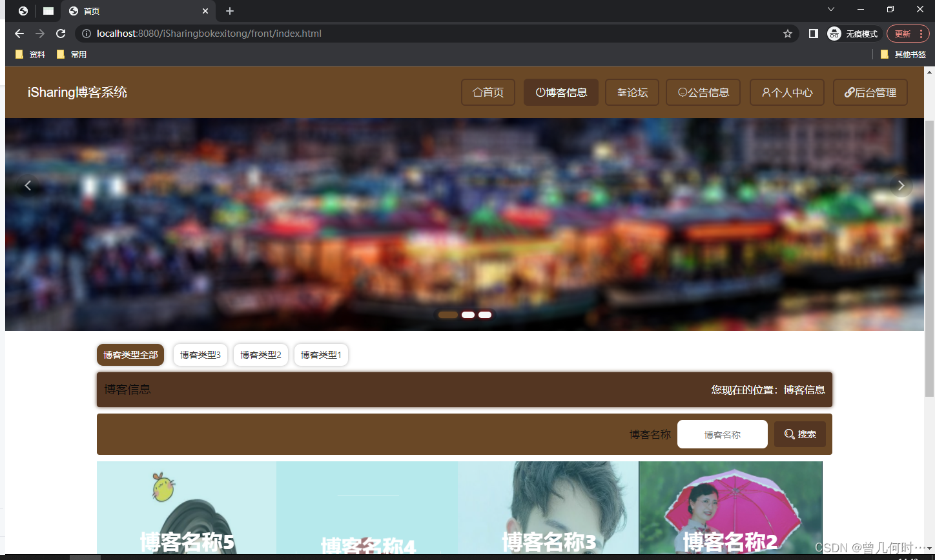The image size is (935, 560).
Task: Click the 博客名称 search input field
Action: [722, 434]
